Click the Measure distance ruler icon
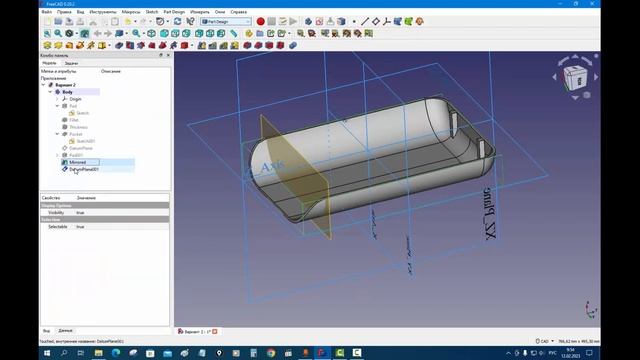640x360 pixels. coord(233,33)
